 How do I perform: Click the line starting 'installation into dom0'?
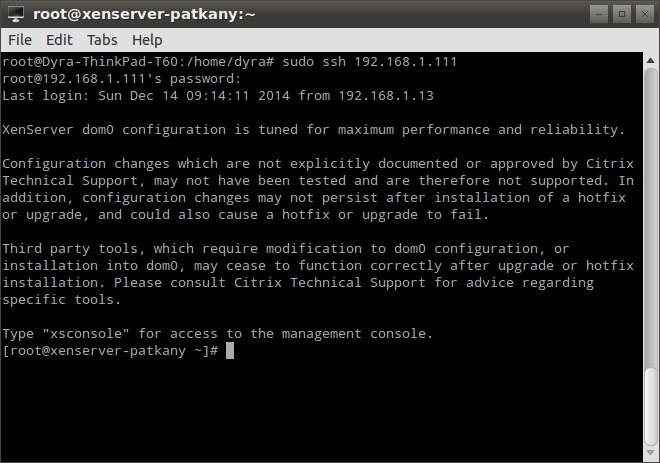click(x=318, y=266)
